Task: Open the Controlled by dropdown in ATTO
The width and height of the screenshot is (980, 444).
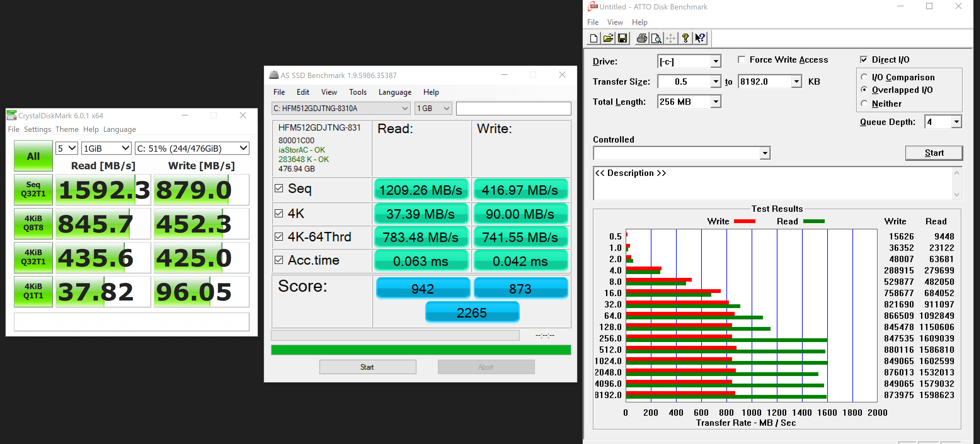Action: (765, 153)
